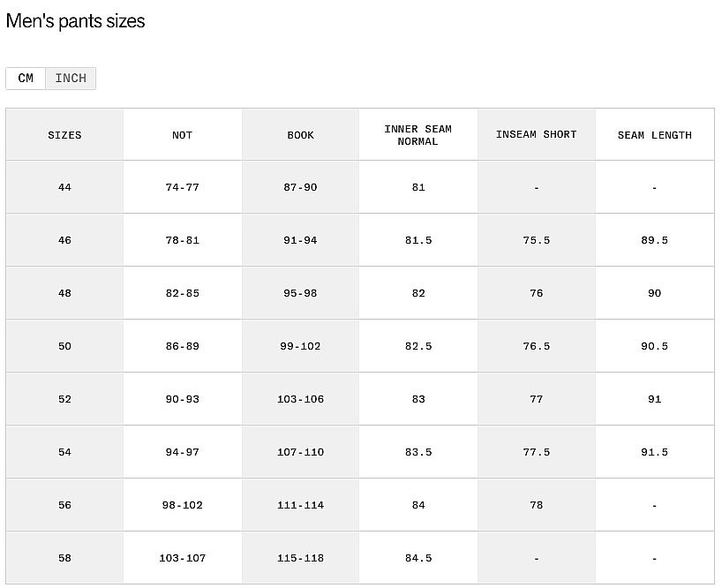This screenshot has width=722, height=588.
Task: Select the size 48 row label
Action: [64, 293]
